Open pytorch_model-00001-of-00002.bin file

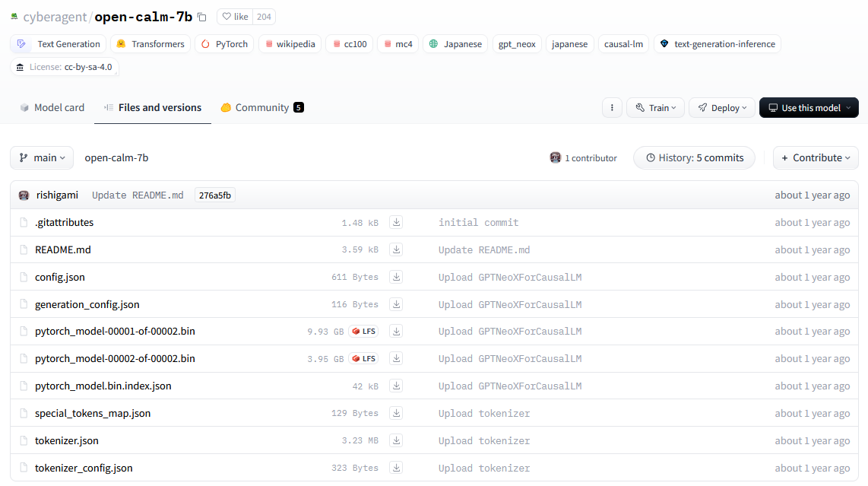pos(115,332)
